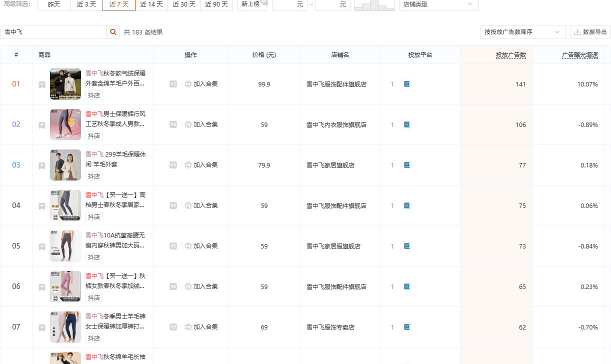
Task: Click the 数据导出 export button
Action: 590,32
